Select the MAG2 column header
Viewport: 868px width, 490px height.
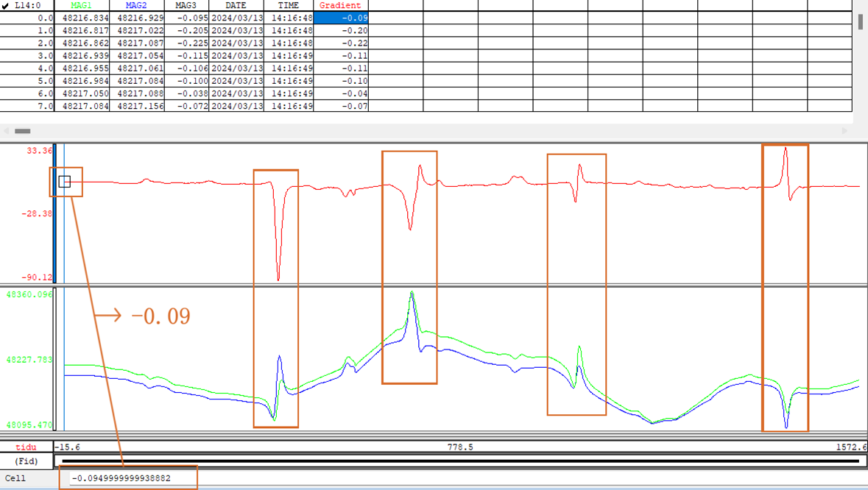[136, 5]
